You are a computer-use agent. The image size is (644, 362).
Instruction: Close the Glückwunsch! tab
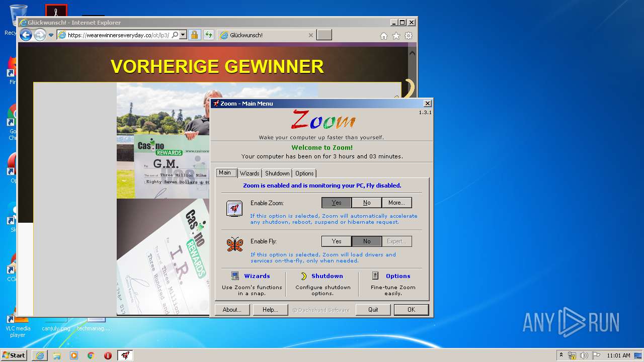pos(310,35)
